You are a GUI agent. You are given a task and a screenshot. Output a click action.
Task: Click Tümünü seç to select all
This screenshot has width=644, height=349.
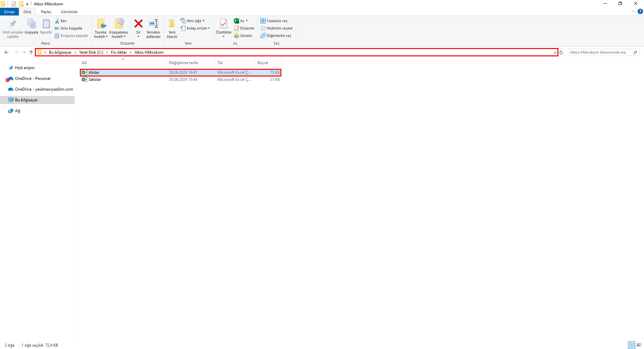(274, 21)
